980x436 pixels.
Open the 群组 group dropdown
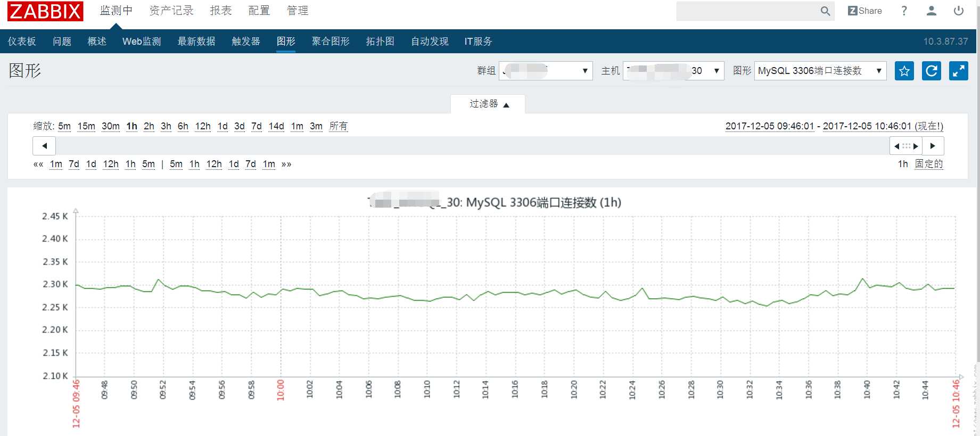[x=546, y=71]
